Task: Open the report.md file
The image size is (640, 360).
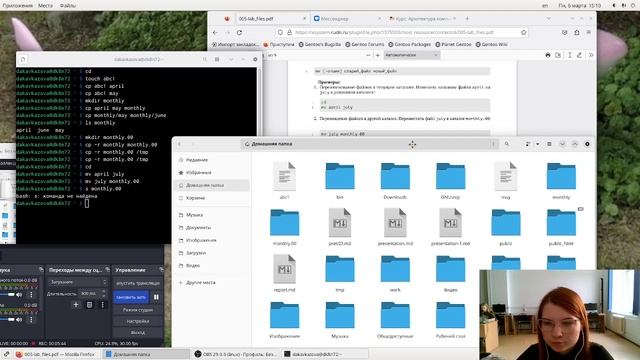Action: coord(284,269)
